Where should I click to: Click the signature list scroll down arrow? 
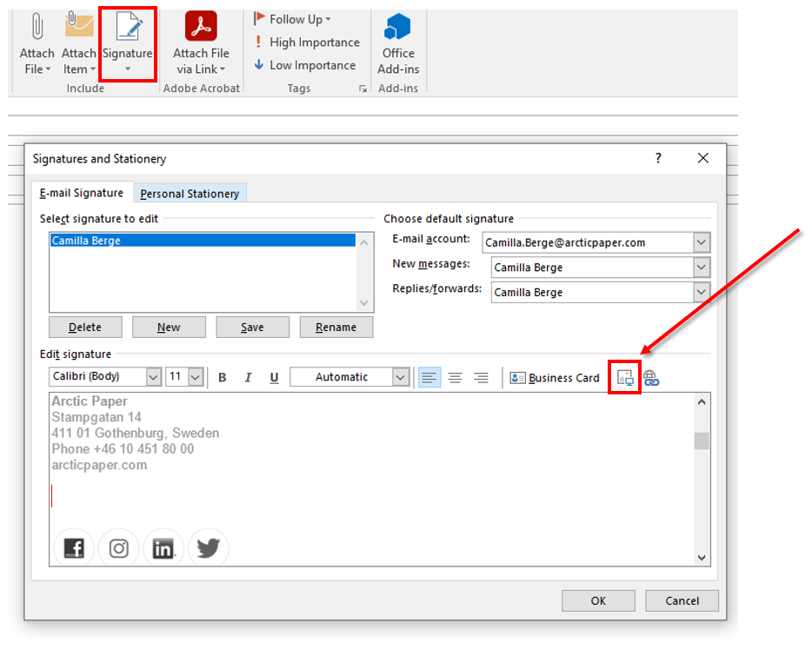coord(364,302)
